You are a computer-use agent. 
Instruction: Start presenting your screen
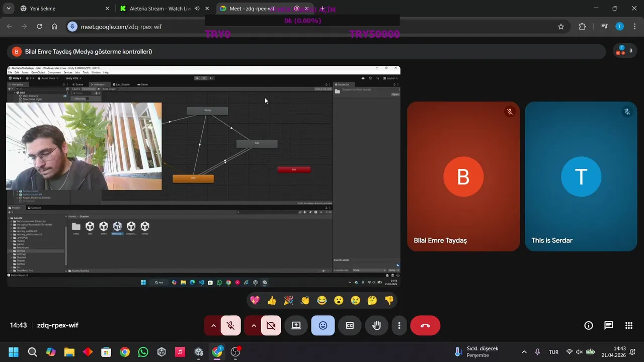tap(296, 325)
